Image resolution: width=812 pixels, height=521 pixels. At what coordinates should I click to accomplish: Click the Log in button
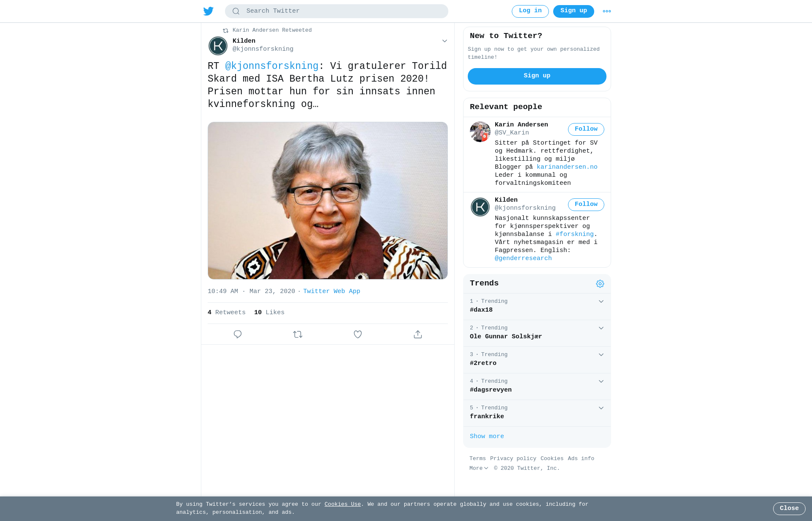(530, 11)
